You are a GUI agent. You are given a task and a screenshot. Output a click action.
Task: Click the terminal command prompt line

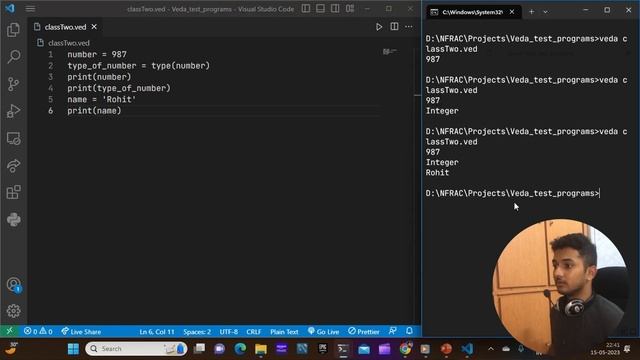click(513, 193)
